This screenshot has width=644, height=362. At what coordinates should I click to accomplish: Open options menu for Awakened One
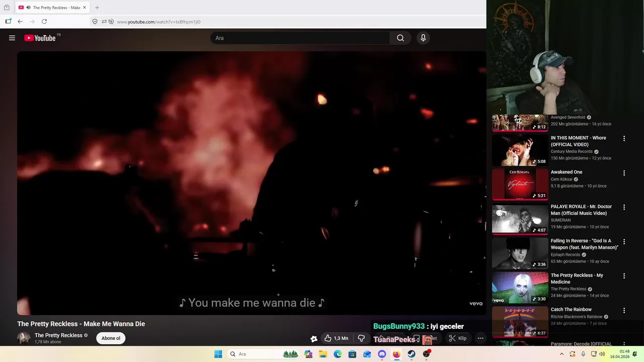[x=624, y=172]
